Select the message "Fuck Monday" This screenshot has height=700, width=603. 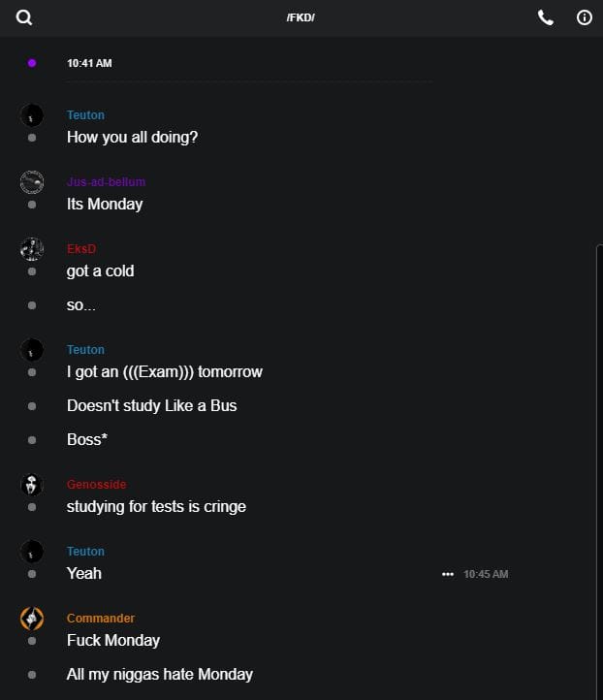click(x=113, y=640)
